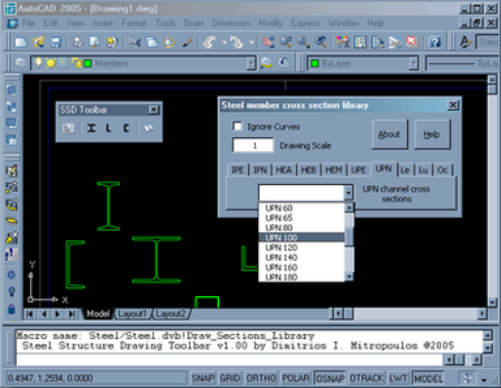
Task: Toggle the Ignore Curves checkbox
Action: [237, 126]
